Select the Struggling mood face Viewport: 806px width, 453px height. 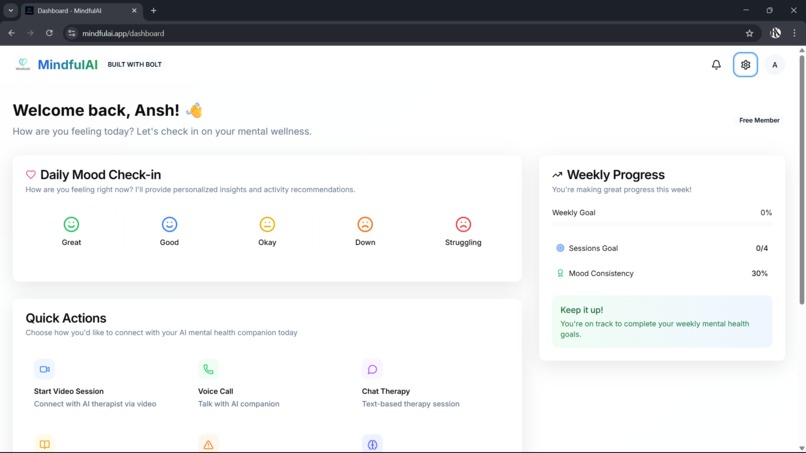click(x=463, y=225)
